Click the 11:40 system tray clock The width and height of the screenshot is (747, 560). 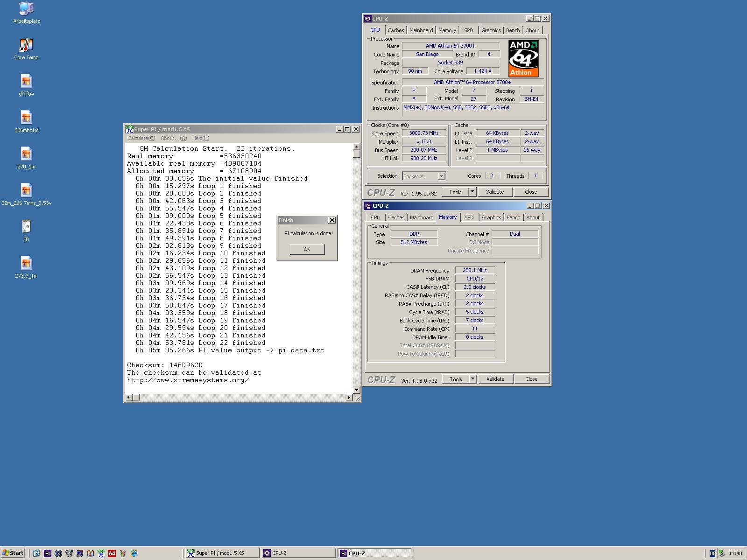[x=735, y=553]
